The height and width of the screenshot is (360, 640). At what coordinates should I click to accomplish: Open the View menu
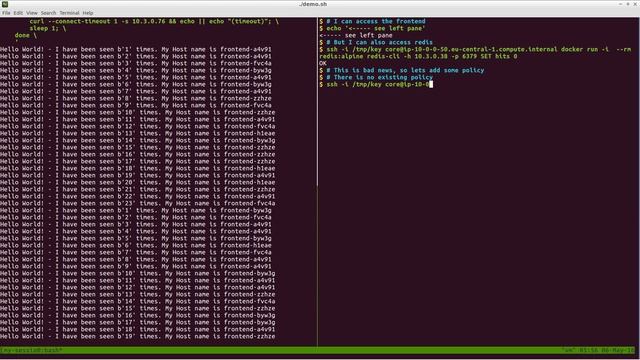pyautogui.click(x=31, y=13)
